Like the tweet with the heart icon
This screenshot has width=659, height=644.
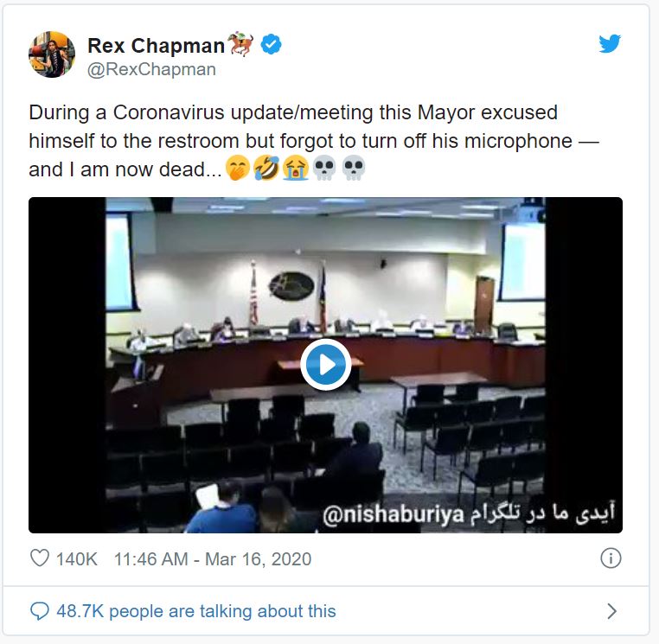tap(40, 558)
